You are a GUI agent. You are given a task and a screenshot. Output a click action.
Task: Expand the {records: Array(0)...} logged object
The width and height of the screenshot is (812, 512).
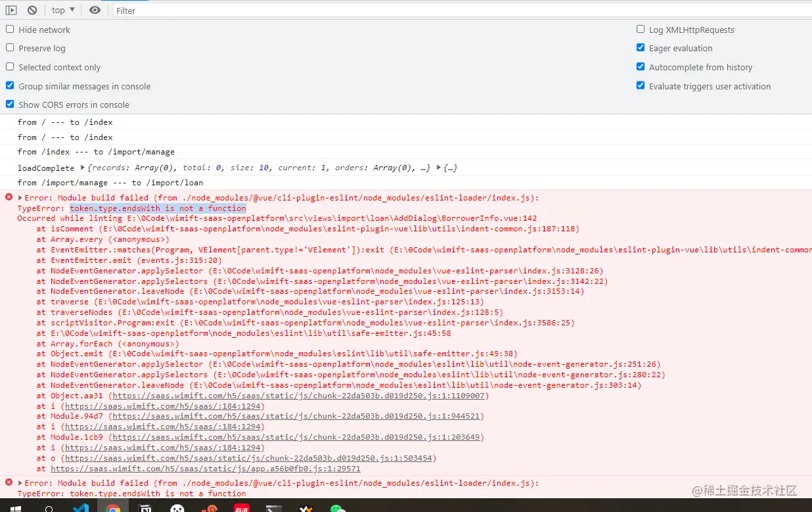[x=83, y=168]
